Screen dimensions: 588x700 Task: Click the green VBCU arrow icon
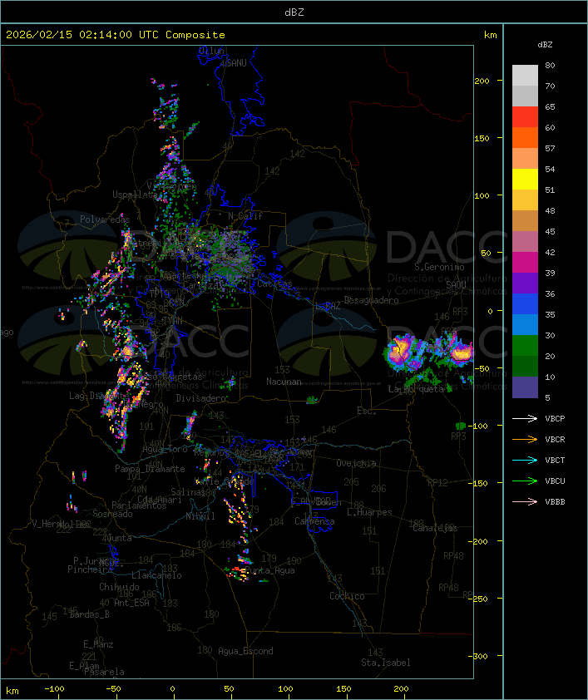pos(525,481)
